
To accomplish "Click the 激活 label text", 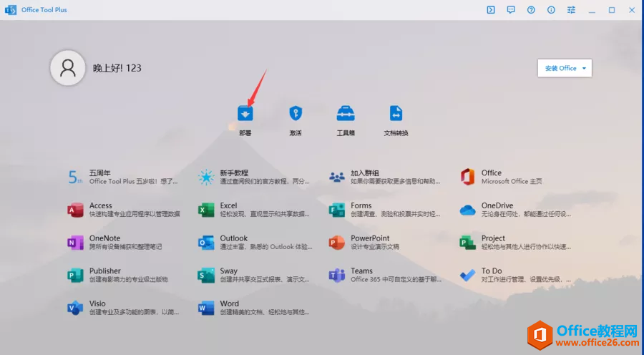I will [x=296, y=133].
